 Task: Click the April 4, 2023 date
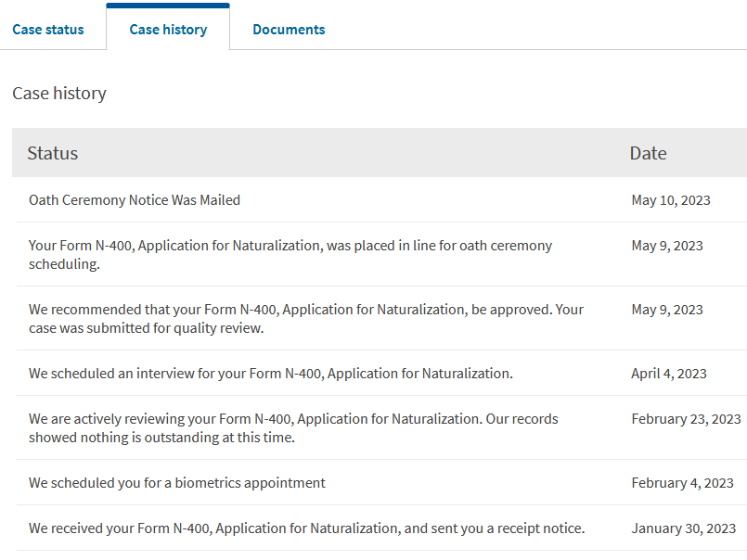tap(669, 374)
